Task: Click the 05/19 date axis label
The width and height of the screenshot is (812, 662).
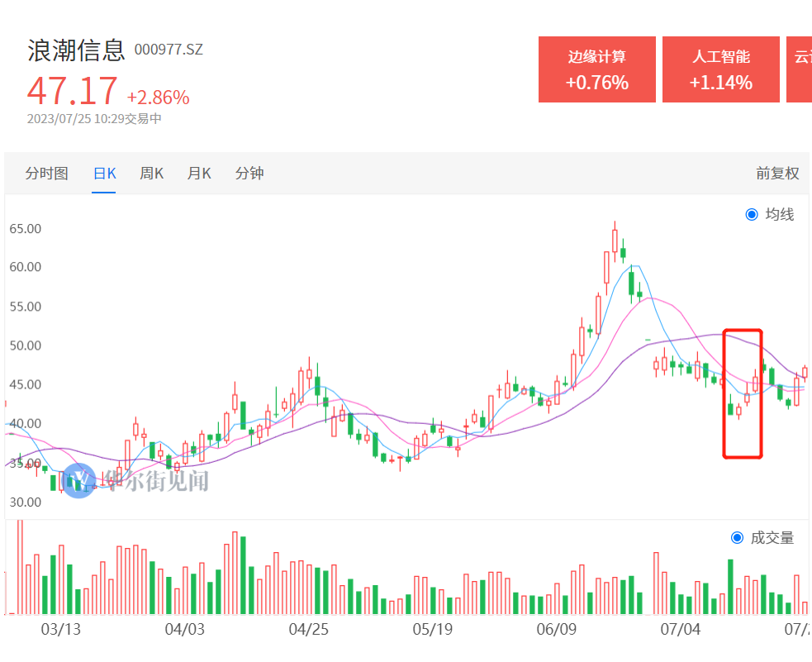Action: [x=432, y=629]
